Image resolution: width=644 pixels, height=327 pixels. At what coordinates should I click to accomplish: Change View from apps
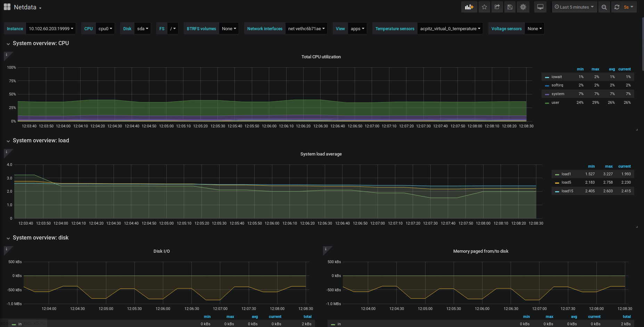click(357, 28)
